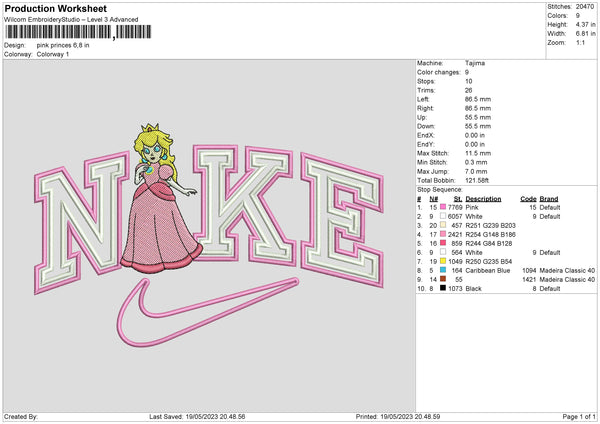Viewport: 600px width, 424px height.
Task: Select the stitch count 2421
Action: point(455,235)
